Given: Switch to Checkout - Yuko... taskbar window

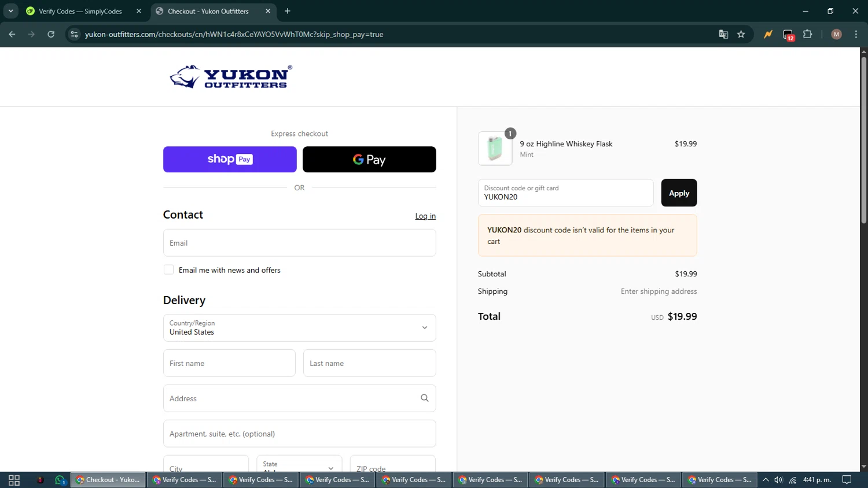Looking at the screenshot, I should coord(108,480).
